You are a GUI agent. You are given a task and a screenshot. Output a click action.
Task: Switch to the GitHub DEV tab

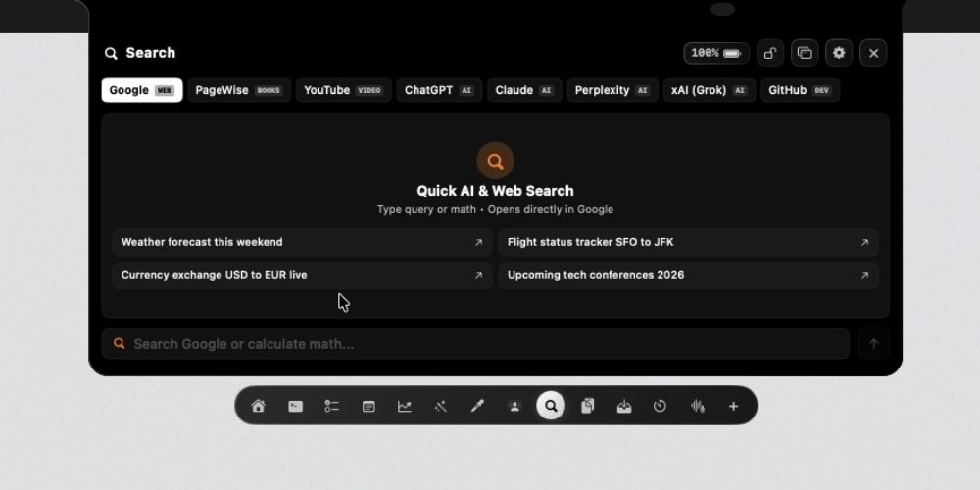(800, 90)
